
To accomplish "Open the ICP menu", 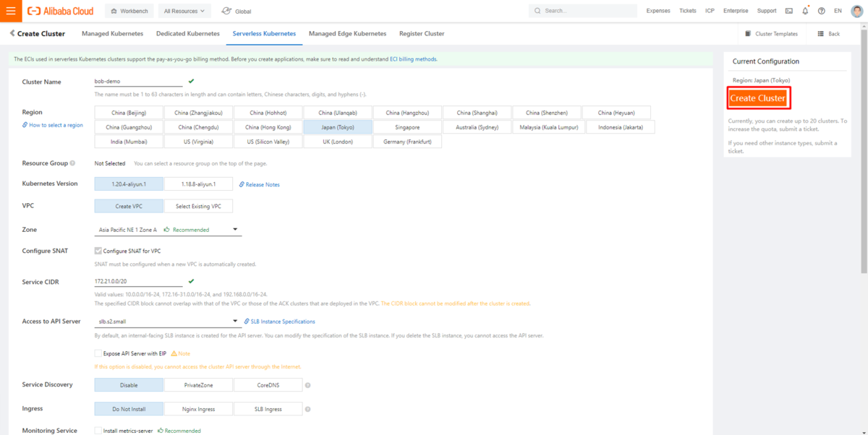I will pos(710,11).
